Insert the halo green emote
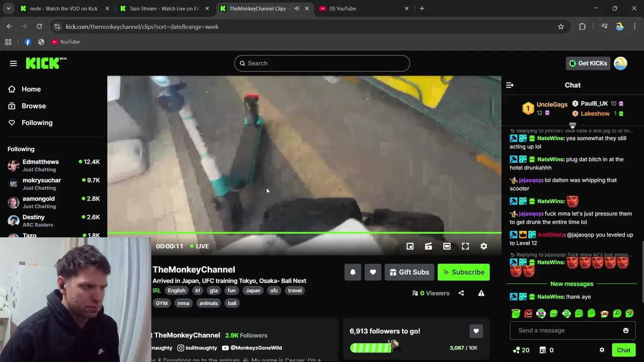 tap(516, 313)
